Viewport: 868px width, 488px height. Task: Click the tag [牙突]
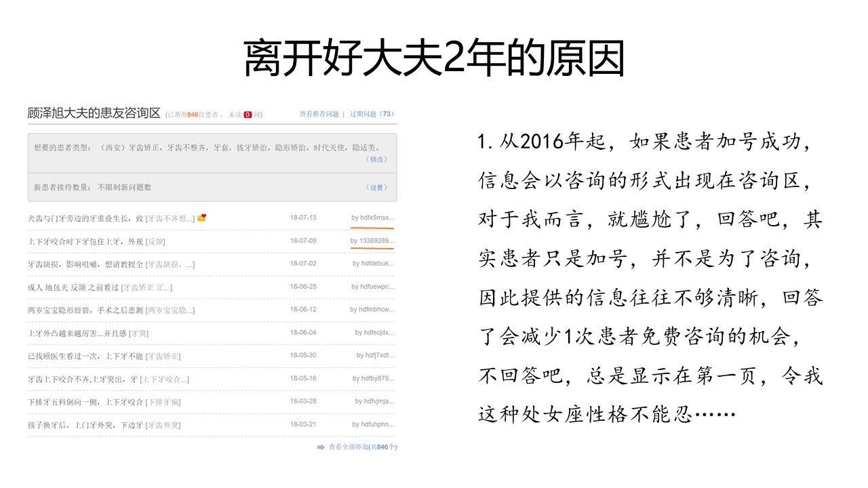(139, 333)
